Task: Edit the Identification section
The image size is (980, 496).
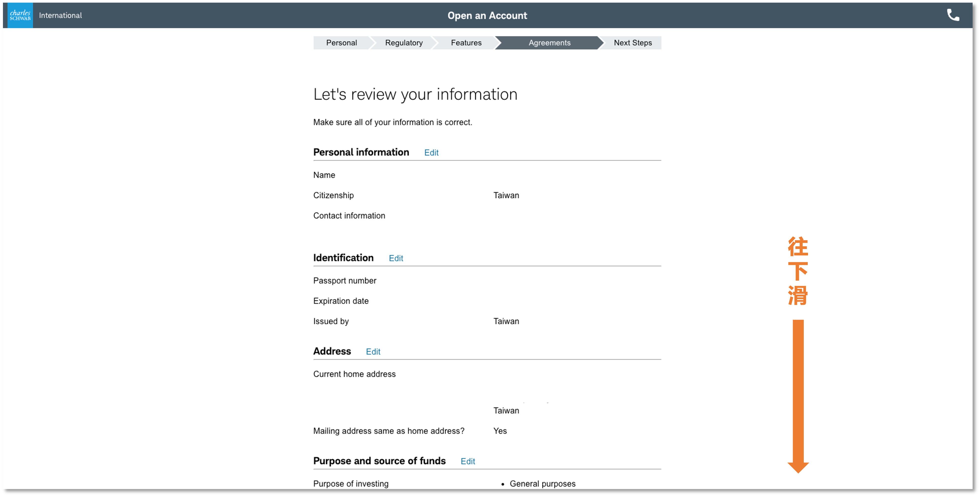Action: pyautogui.click(x=396, y=258)
